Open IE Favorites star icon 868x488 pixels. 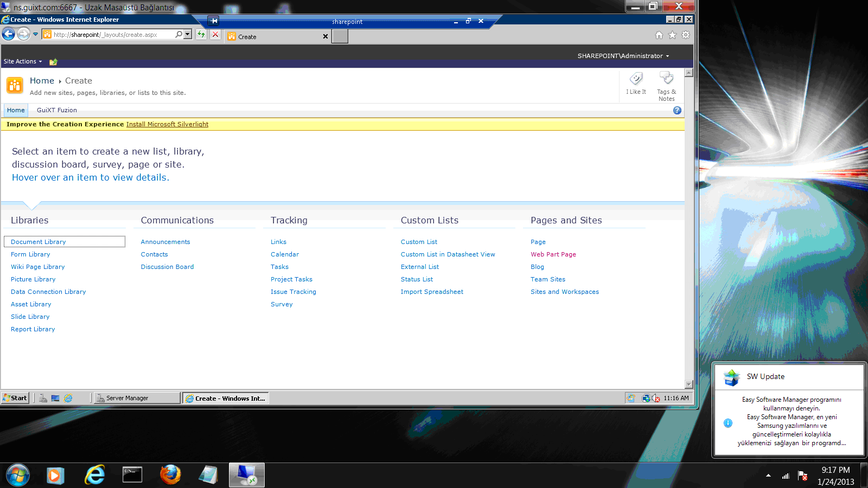click(672, 35)
